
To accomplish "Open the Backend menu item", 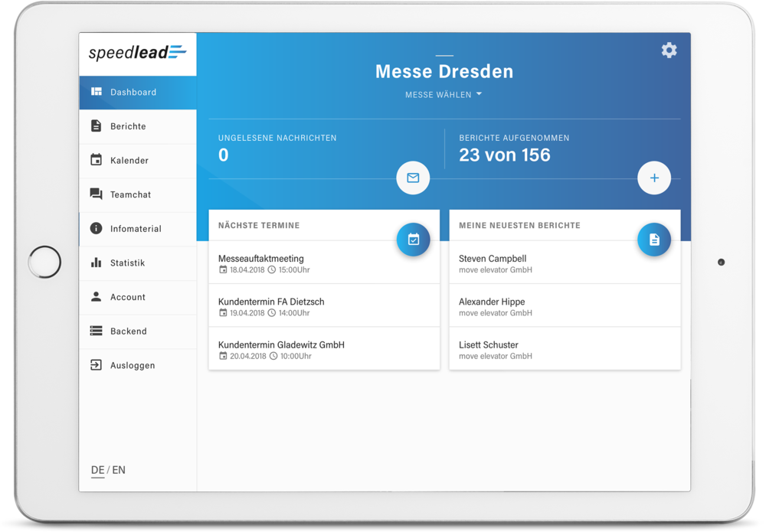I will (x=138, y=331).
